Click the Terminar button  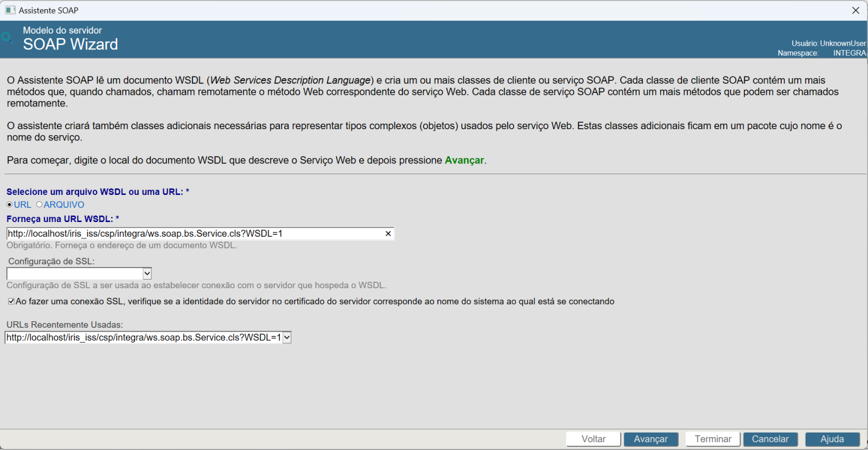point(713,439)
